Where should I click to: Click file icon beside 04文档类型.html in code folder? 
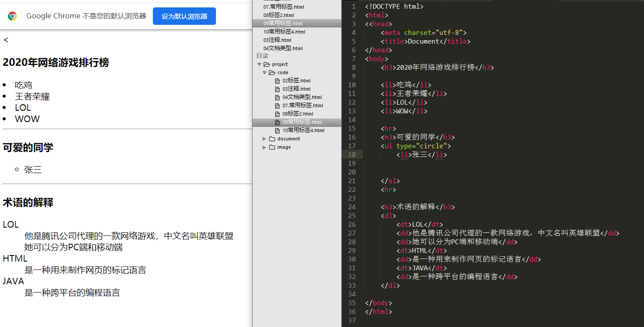click(277, 97)
